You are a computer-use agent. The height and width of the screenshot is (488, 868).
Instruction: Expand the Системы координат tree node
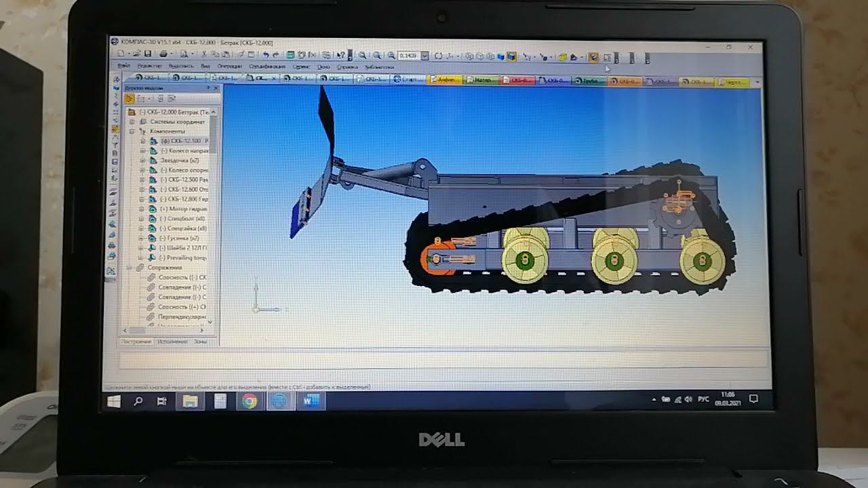132,121
